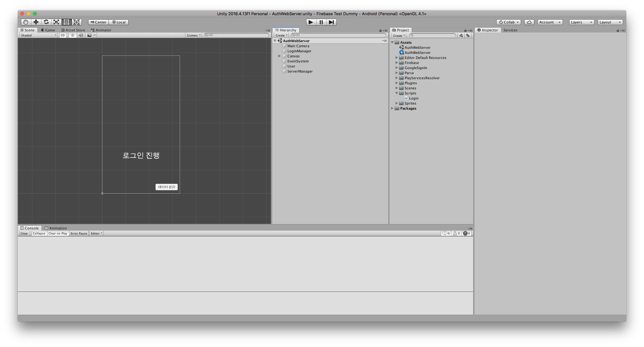Click the Project panel search field

coord(433,35)
